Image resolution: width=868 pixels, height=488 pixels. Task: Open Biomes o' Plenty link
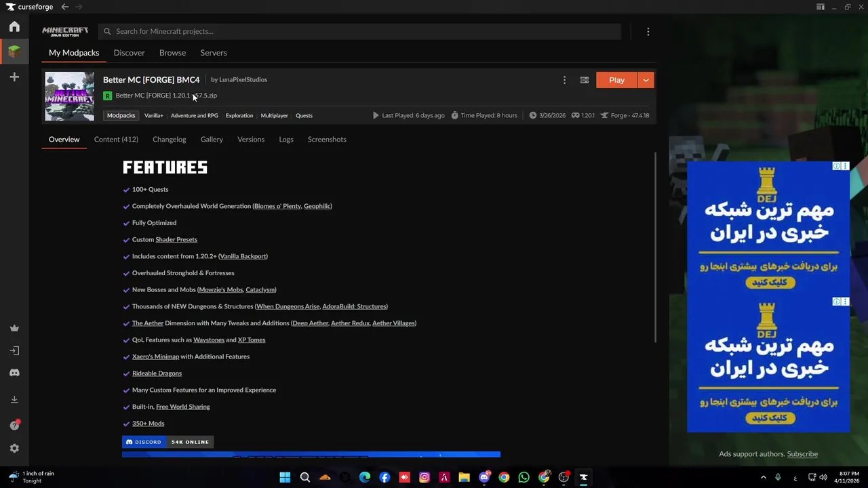pyautogui.click(x=277, y=206)
